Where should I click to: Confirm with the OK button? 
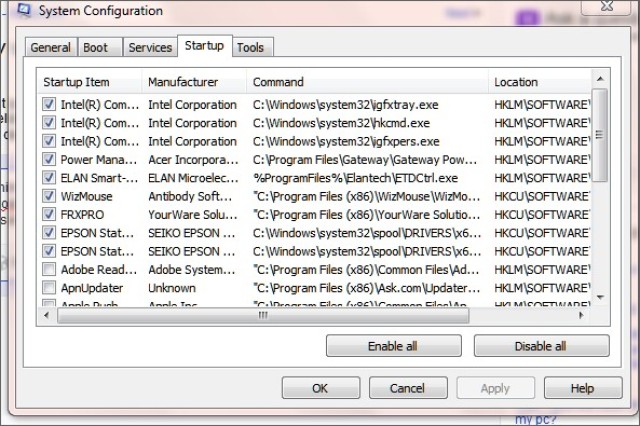click(321, 388)
